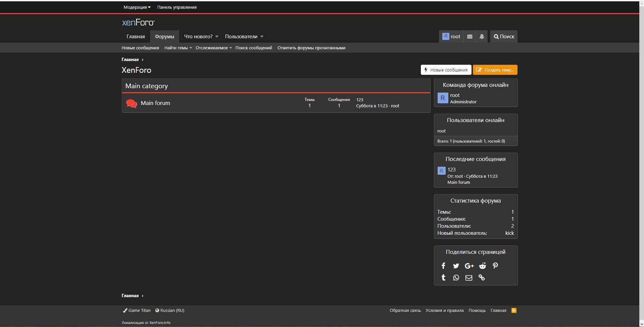Viewport: 644px width, 327px height.
Task: Share page on Tumblr icon
Action: pos(443,278)
